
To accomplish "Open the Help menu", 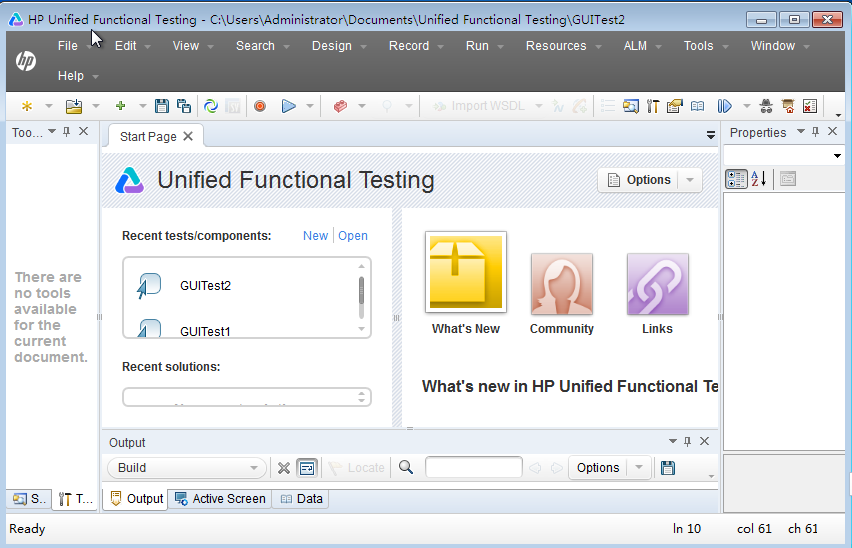I will coord(71,75).
